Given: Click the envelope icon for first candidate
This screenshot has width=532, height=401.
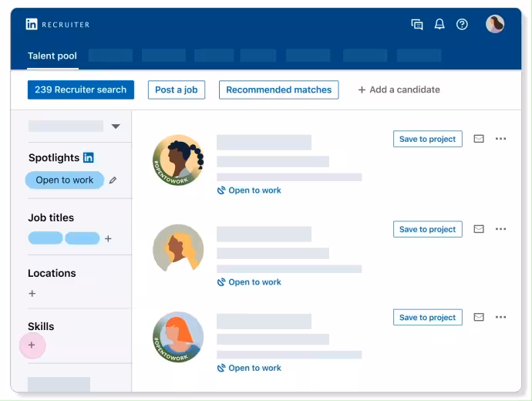Looking at the screenshot, I should coord(479,139).
